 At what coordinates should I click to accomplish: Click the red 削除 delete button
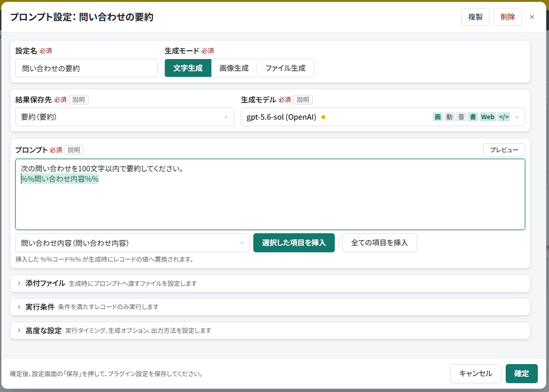coord(508,17)
